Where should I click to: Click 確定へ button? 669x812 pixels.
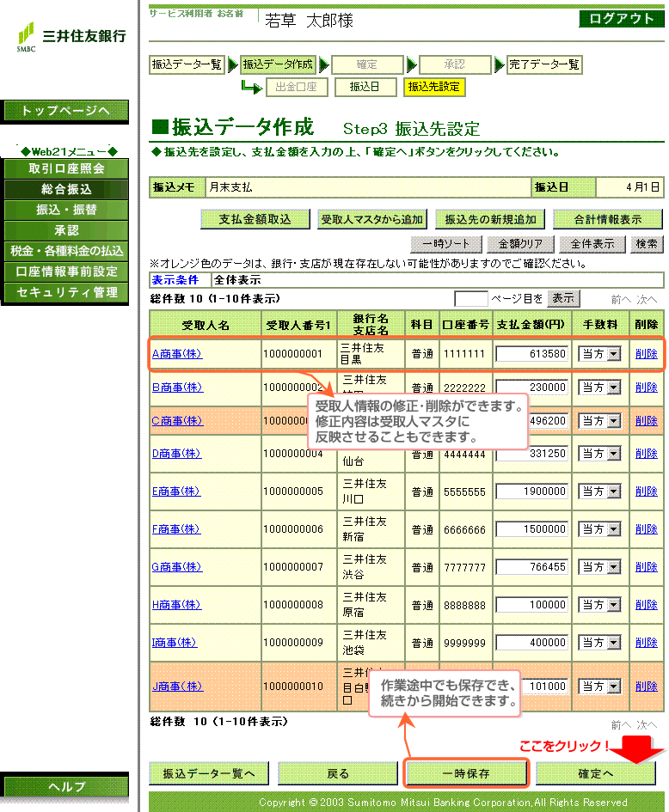[595, 773]
